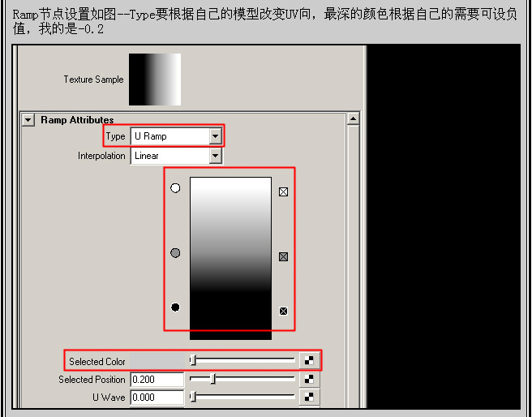Open the Interpolation dropdown showing Linear
532x417 pixels.
177,156
